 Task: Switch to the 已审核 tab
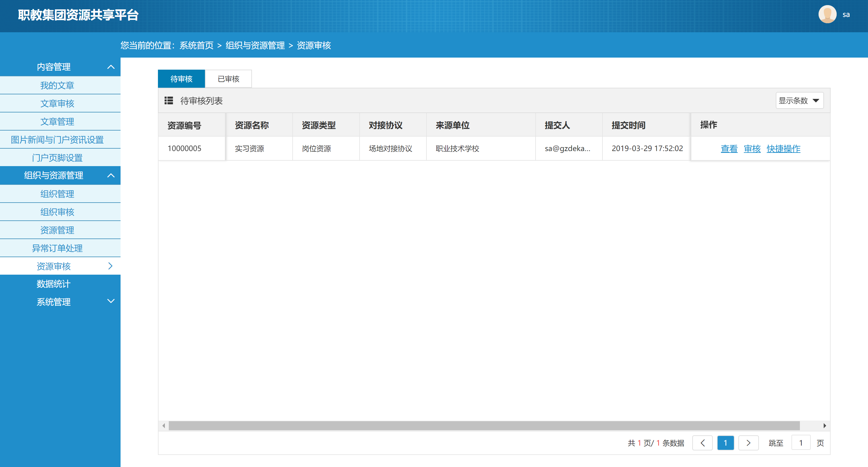pos(228,79)
